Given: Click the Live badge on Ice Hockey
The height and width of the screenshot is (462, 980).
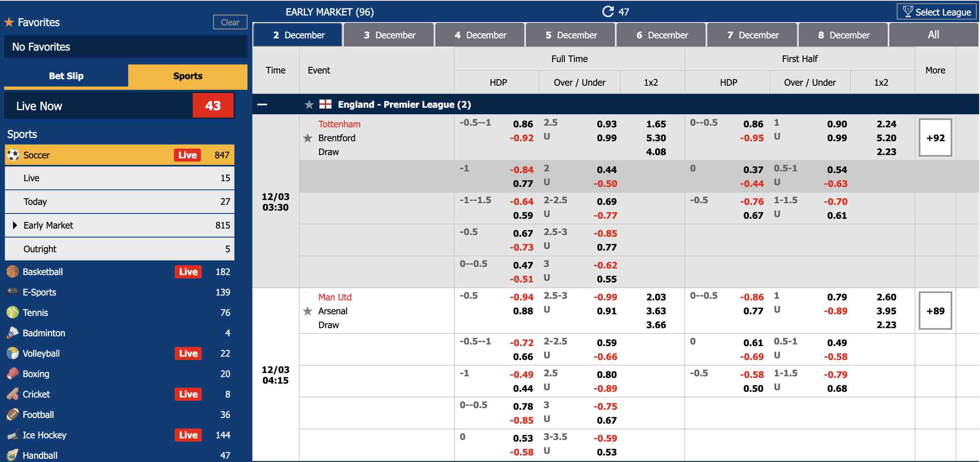Looking at the screenshot, I should tap(188, 435).
